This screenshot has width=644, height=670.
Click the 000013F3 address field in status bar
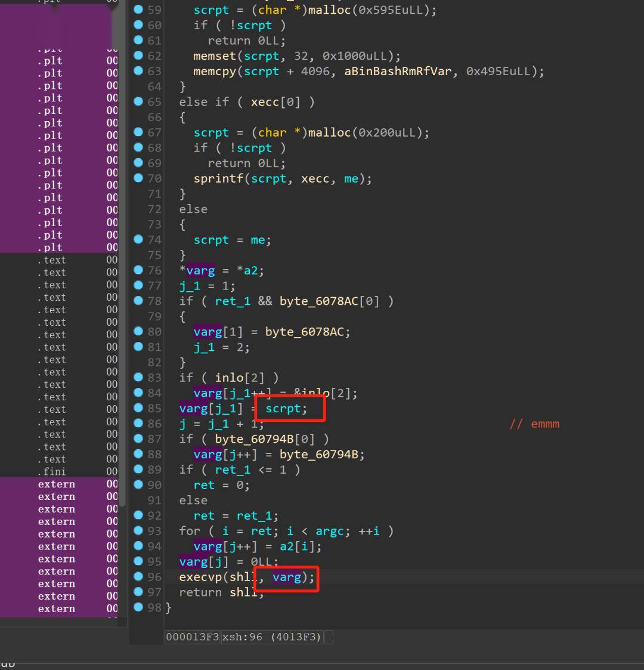click(193, 637)
